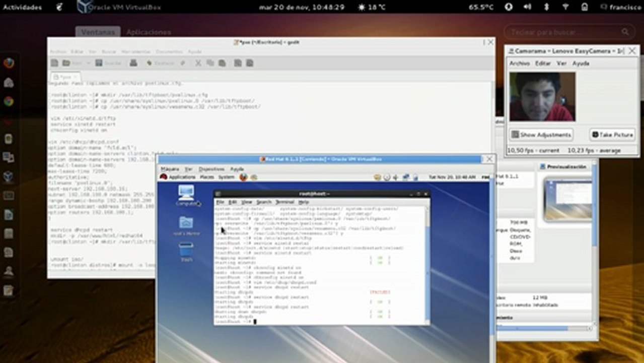Click the open file icon in gedit toolbar
Screen dimensions: 644x363
click(x=66, y=63)
